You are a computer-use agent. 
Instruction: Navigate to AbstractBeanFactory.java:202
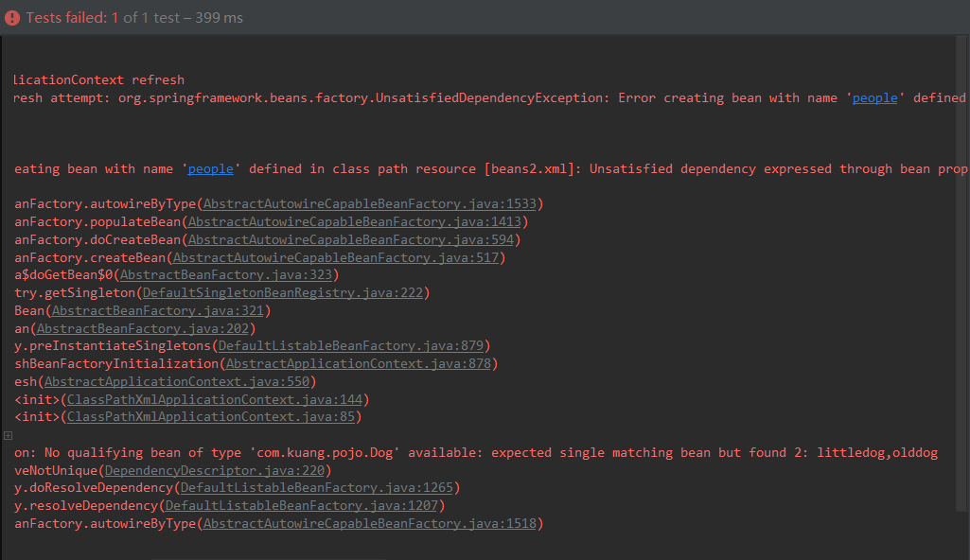click(143, 328)
